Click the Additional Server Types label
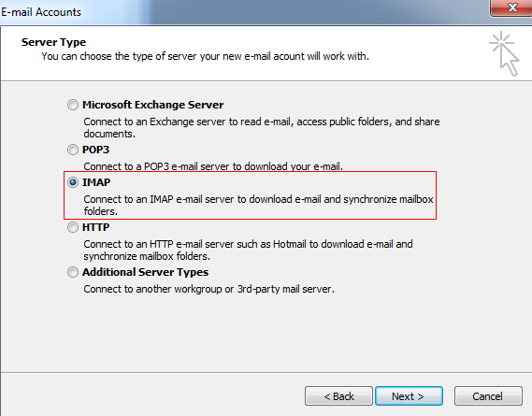The height and width of the screenshot is (416, 532). (x=145, y=272)
